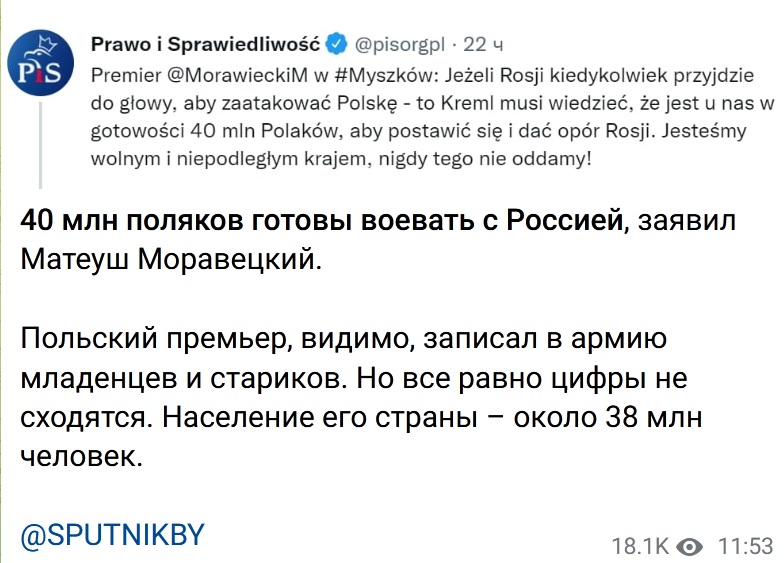The image size is (784, 563).
Task: Click the word человек ending the post
Action: point(82,456)
